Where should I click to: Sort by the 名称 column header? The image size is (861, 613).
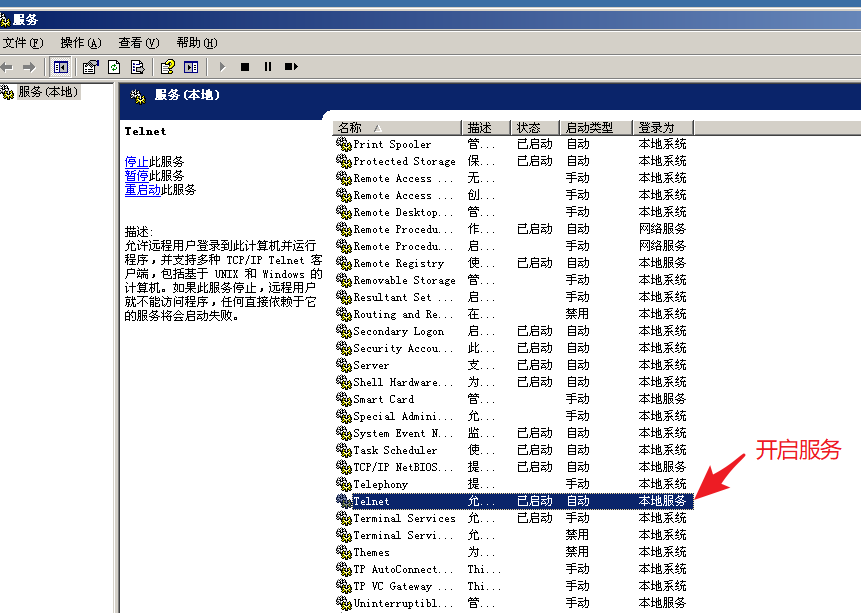pyautogui.click(x=396, y=128)
